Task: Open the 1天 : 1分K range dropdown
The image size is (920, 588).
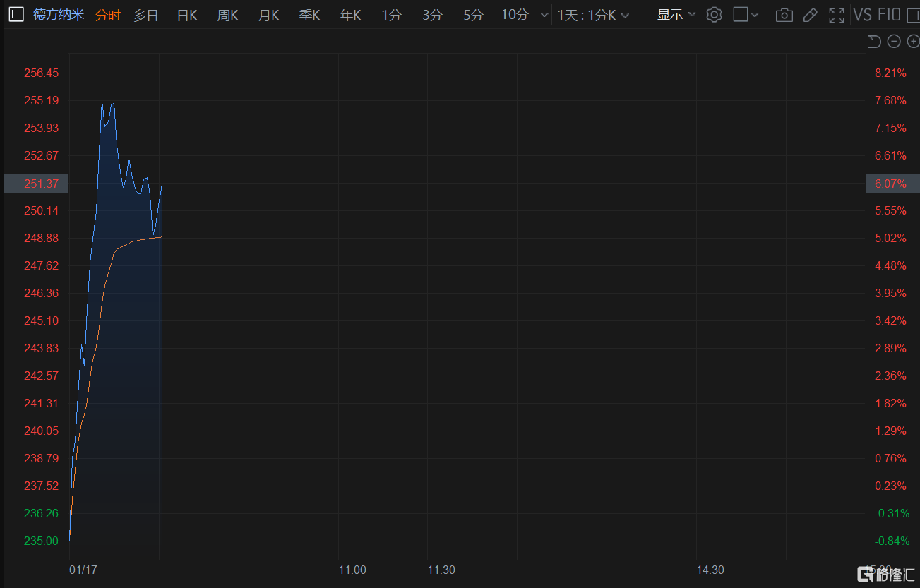Action: pos(593,15)
